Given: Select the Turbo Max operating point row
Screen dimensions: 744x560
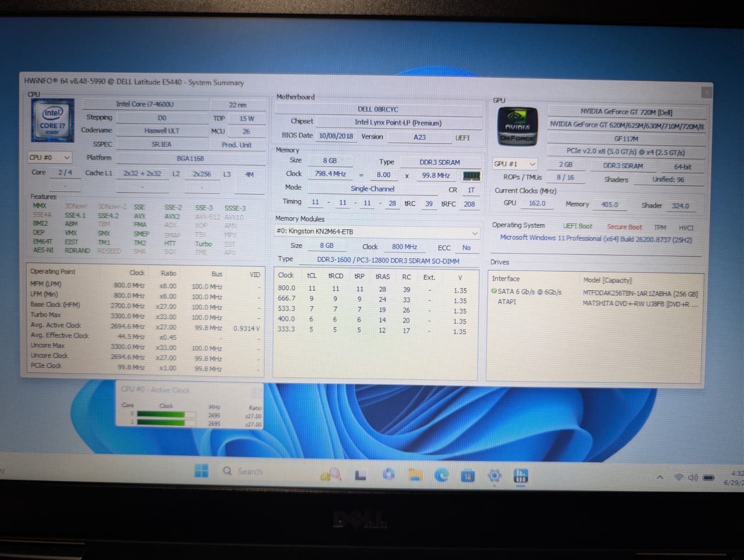Looking at the screenshot, I should (x=145, y=316).
